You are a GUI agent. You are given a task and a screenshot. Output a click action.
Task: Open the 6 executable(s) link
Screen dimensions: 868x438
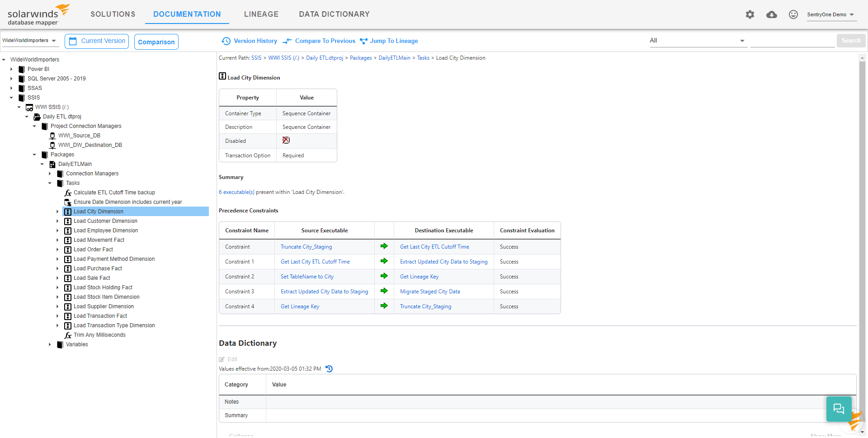[x=236, y=192]
